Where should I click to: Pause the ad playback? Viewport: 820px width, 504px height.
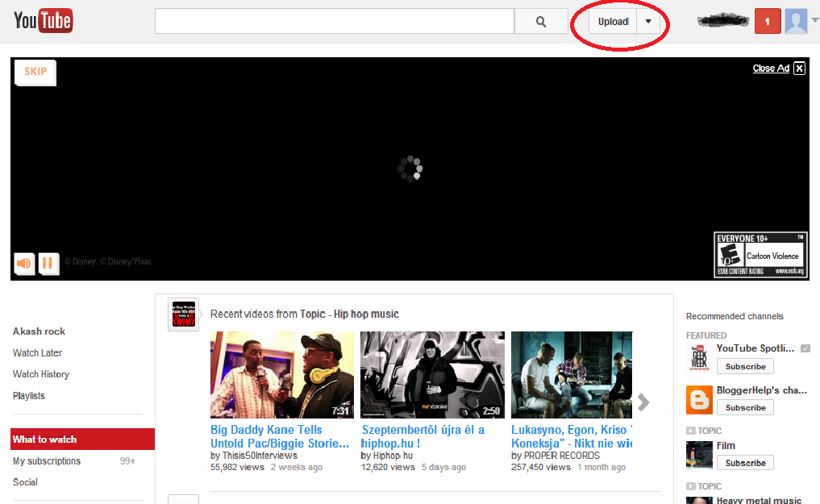tap(48, 264)
